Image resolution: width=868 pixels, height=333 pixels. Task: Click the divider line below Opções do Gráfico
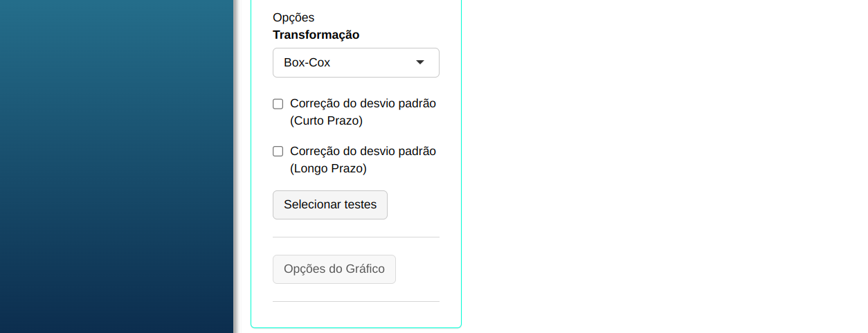pos(356,302)
